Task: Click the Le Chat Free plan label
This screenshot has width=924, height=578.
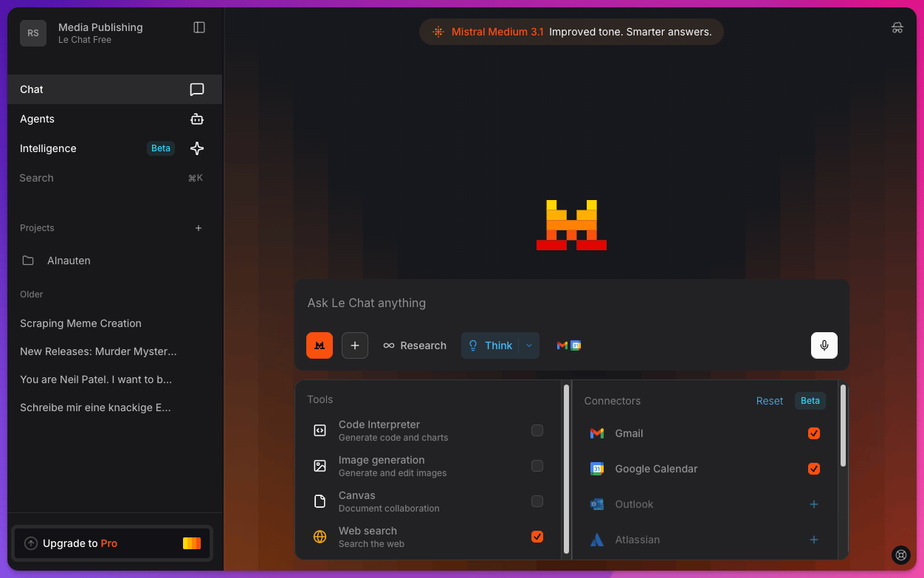Action: 85,40
